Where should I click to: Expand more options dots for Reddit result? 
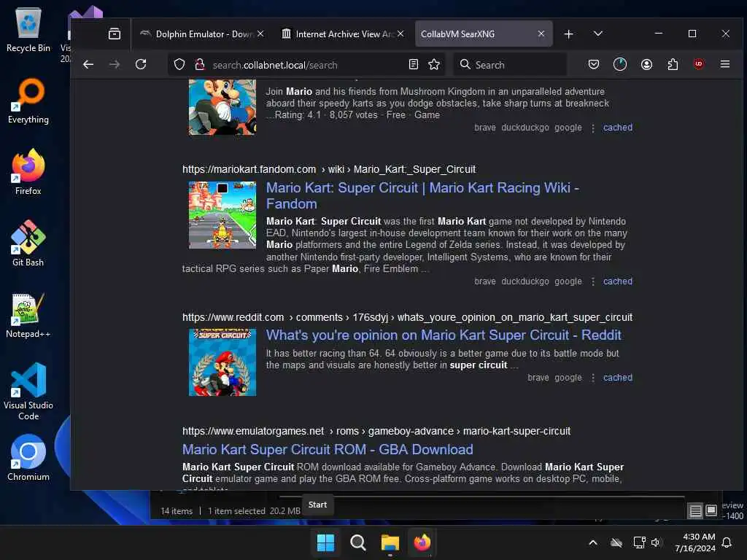(x=592, y=378)
